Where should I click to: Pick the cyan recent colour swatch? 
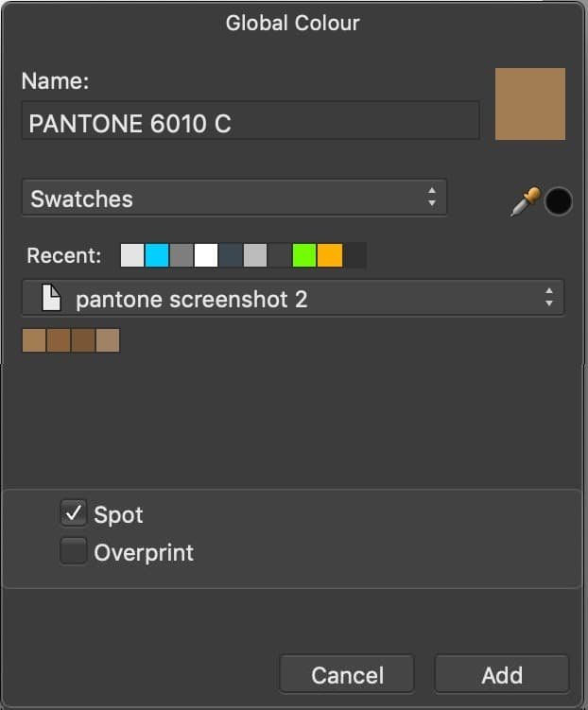click(x=157, y=255)
